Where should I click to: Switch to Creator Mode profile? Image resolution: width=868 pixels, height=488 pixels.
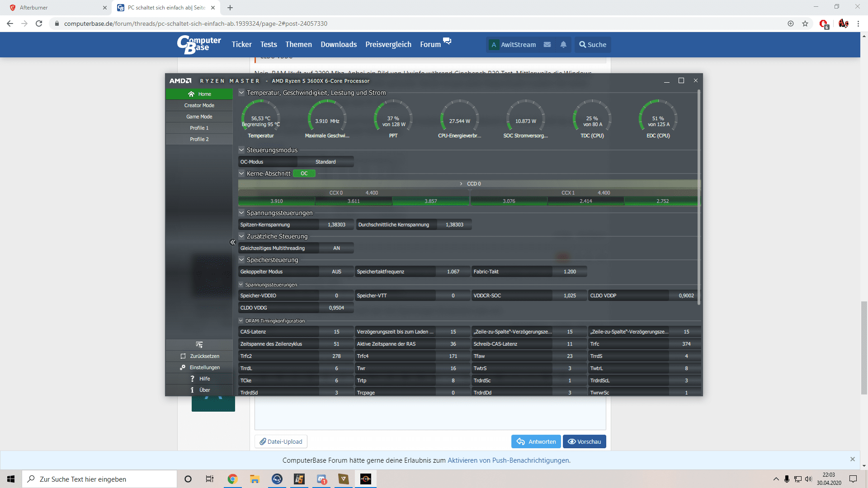tap(199, 105)
